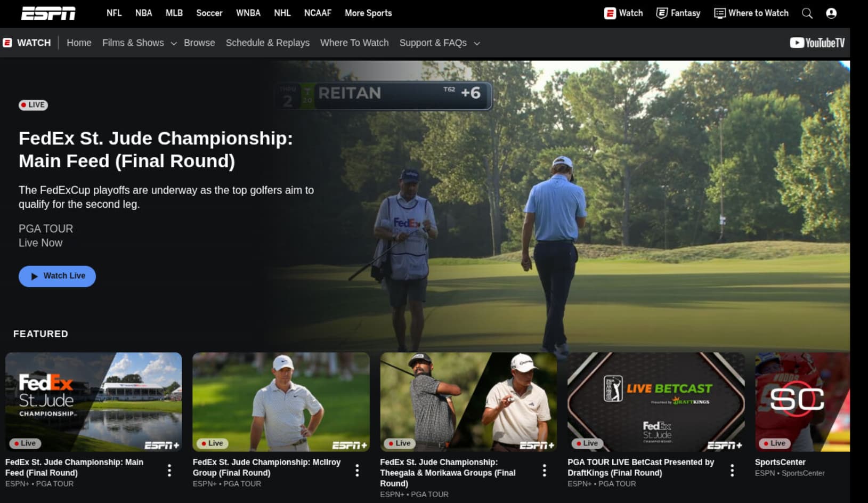Open the NHL menu
Screen dimensions: 868x503
coord(282,13)
